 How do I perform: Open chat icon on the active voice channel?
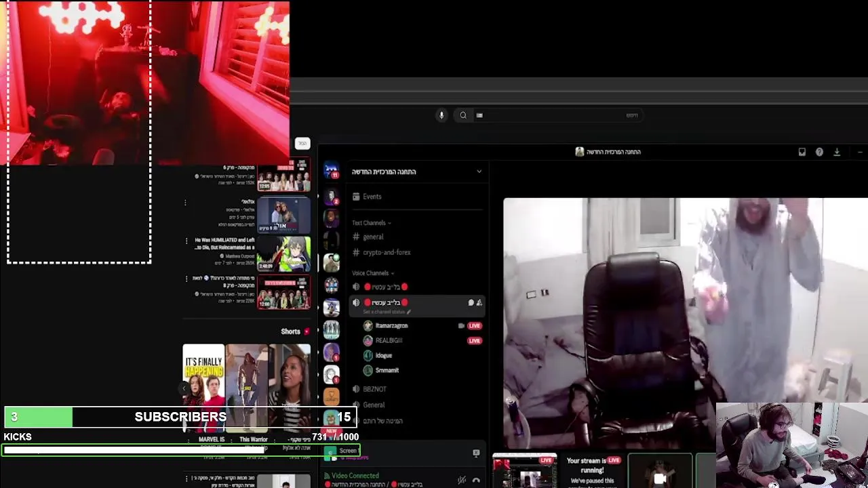tap(471, 302)
